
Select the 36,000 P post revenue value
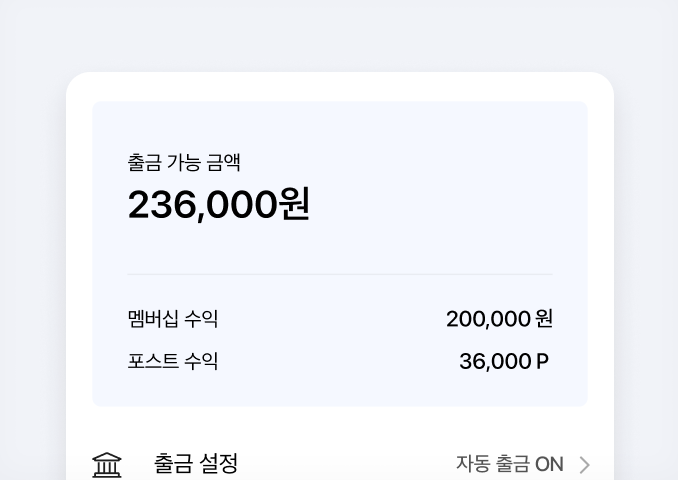[504, 362]
